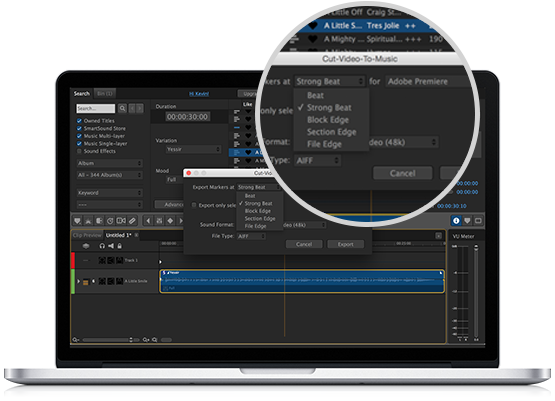Click the master track icon left of headphones
The width and height of the screenshot is (555, 401).
[86, 246]
